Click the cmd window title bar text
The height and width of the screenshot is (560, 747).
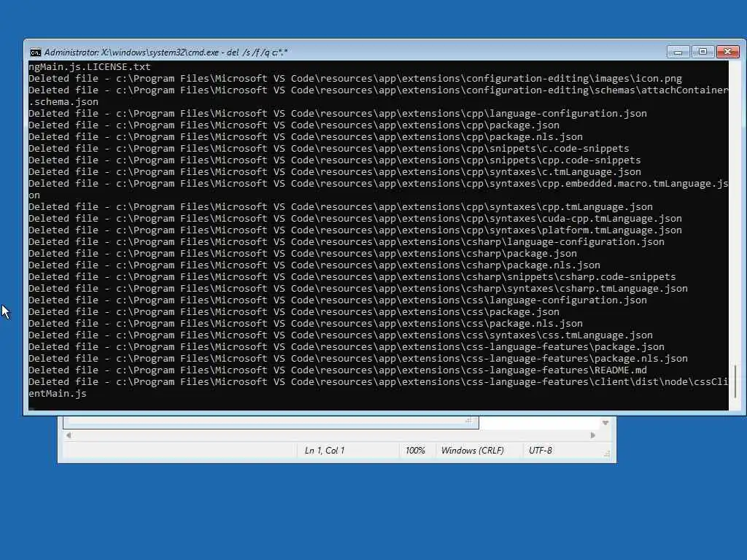[166, 52]
